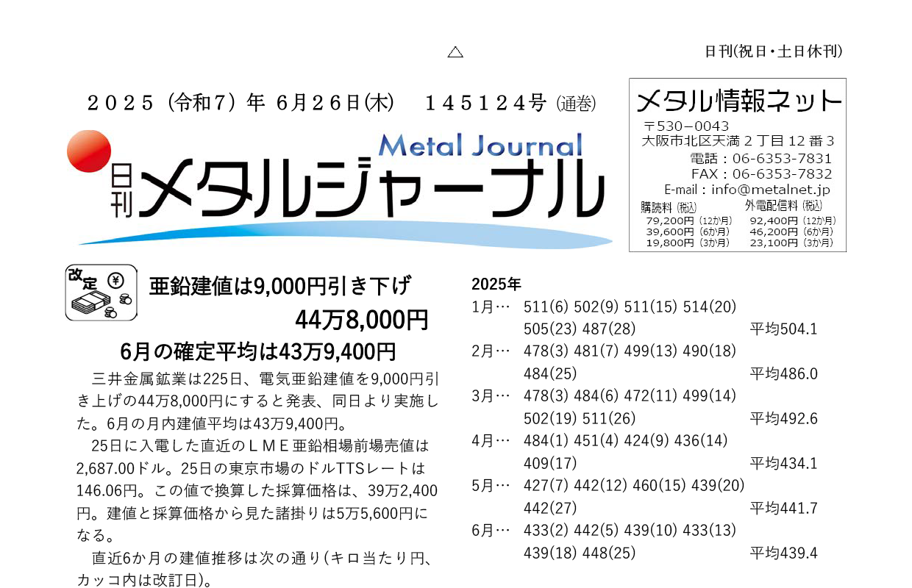The width and height of the screenshot is (912, 588).
Task: Click the 2025年 table heading
Action: (x=496, y=284)
